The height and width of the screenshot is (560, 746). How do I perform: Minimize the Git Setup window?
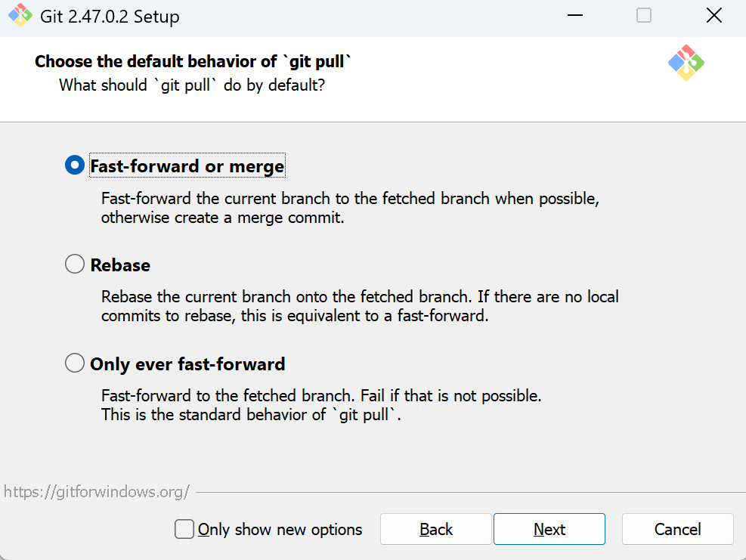[x=574, y=16]
